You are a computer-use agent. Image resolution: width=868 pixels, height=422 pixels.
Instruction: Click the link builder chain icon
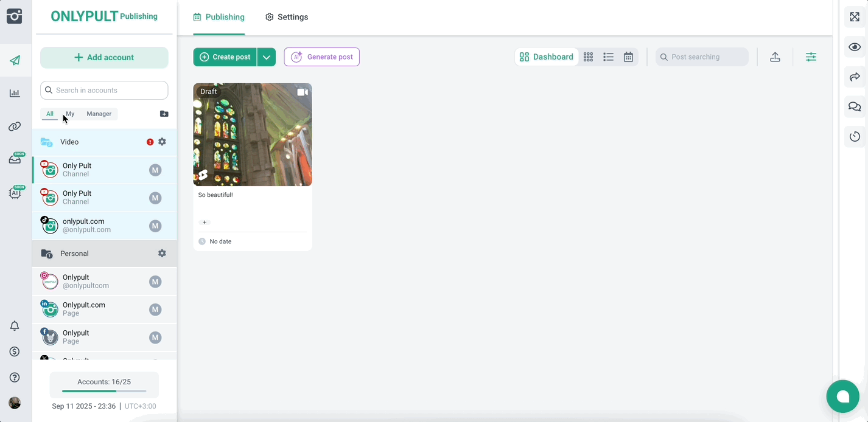click(15, 126)
